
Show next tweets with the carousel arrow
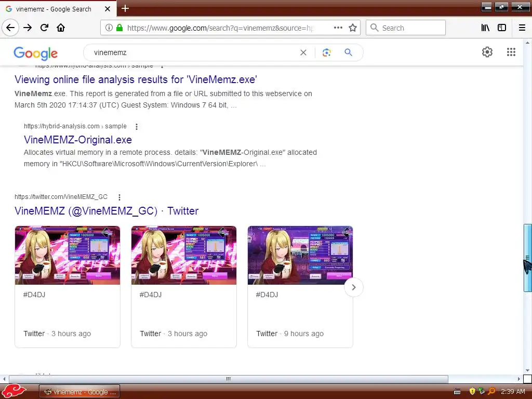tap(353, 287)
